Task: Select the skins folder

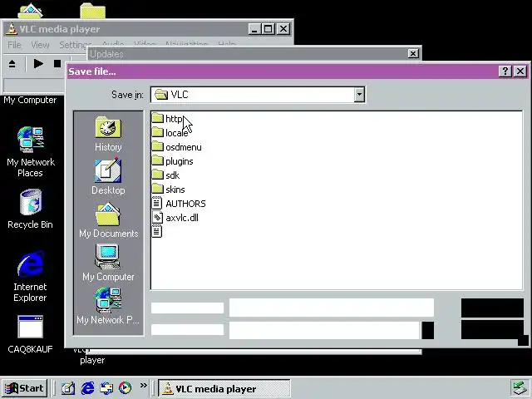Action: (x=168, y=190)
